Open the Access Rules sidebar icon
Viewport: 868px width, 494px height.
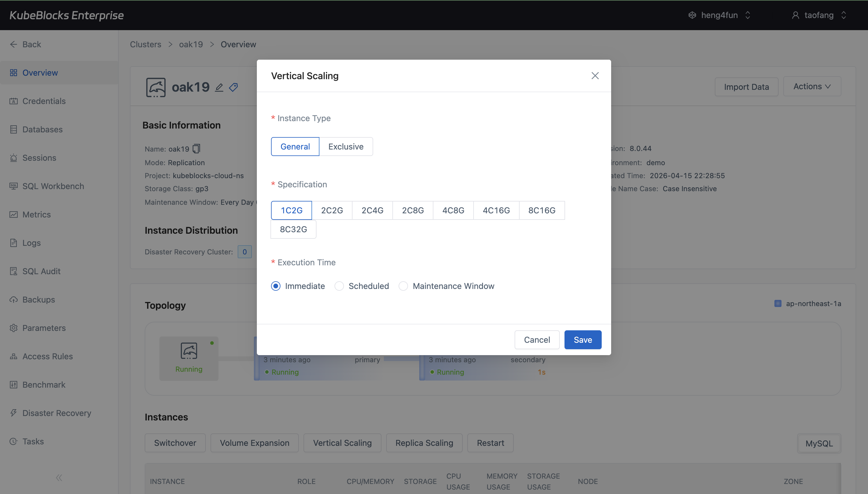pyautogui.click(x=14, y=356)
